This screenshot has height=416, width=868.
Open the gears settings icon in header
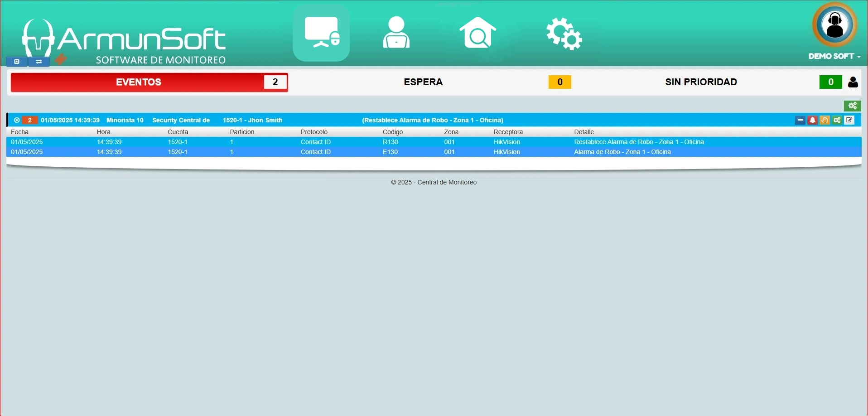tap(564, 34)
